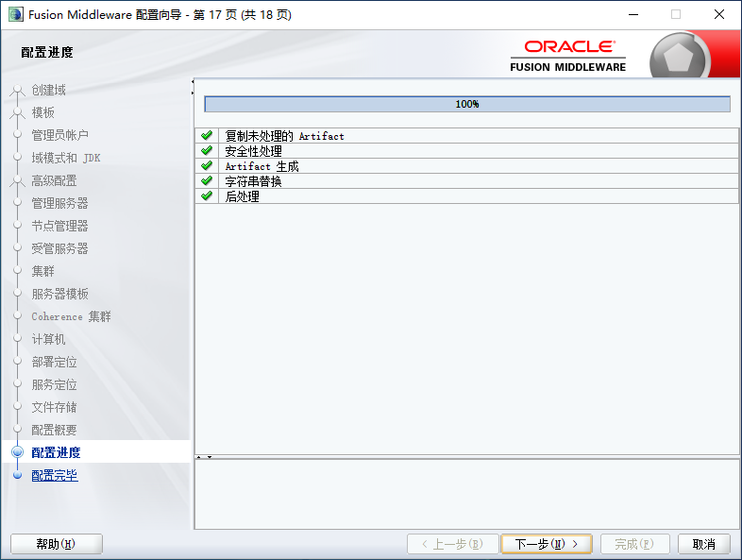Click the 完成(F) finish button

click(x=634, y=544)
